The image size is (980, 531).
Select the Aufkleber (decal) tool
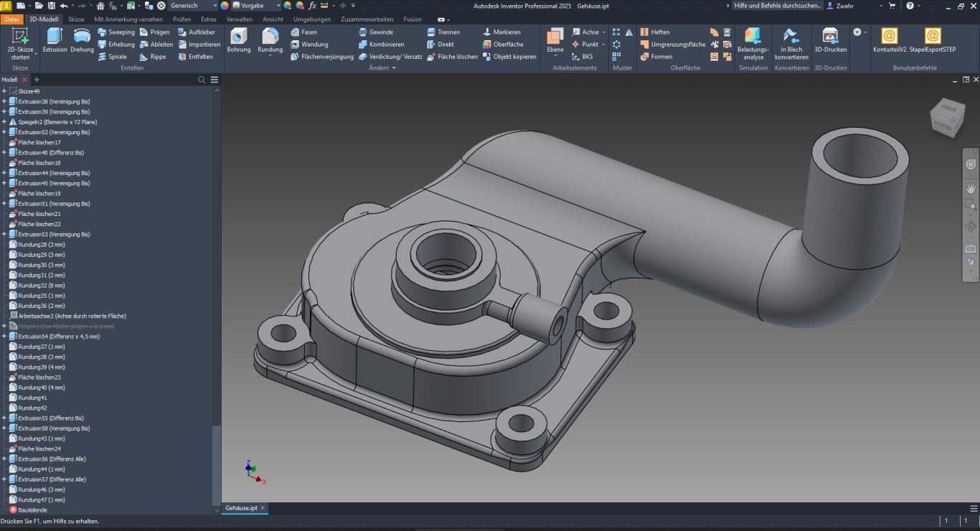(x=196, y=32)
